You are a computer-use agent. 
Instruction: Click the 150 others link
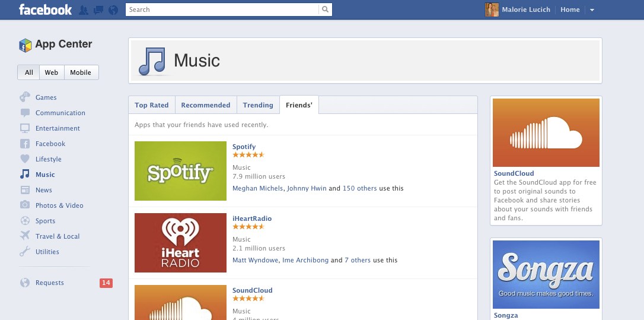pos(360,188)
